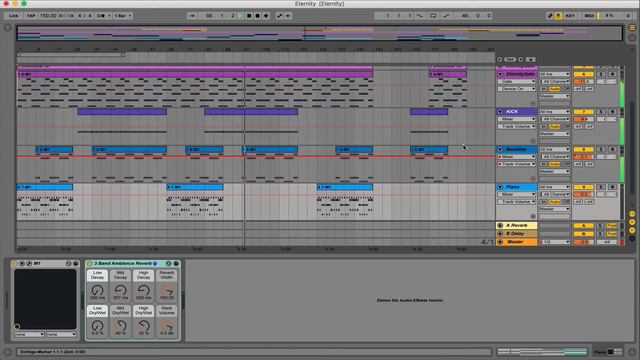Open the 1 Bar quantization menu
The image size is (640, 360).
pos(123,16)
